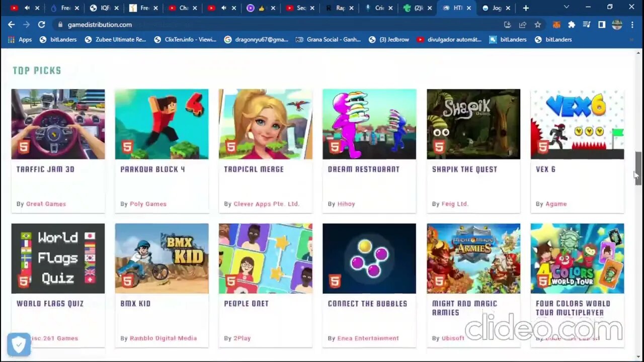The width and height of the screenshot is (644, 362).
Task: Click the BMX KID title text
Action: tap(135, 304)
